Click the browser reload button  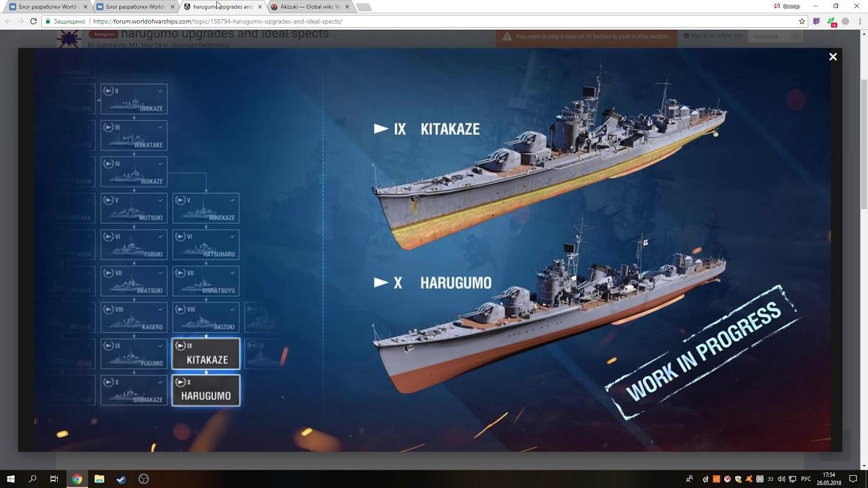(33, 21)
